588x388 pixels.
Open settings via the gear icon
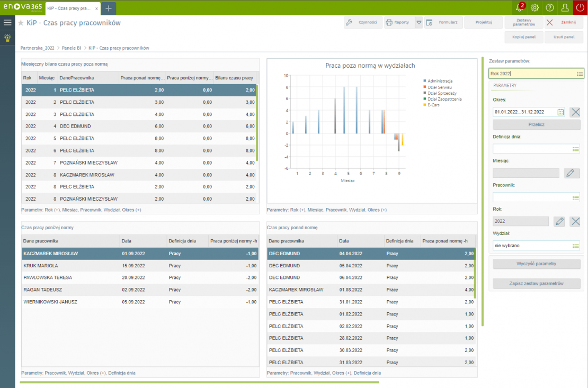pos(535,7)
